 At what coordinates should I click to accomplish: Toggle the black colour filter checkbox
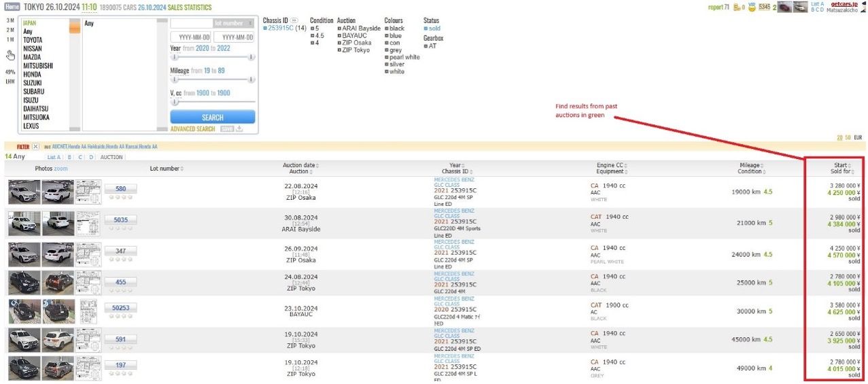click(x=387, y=29)
